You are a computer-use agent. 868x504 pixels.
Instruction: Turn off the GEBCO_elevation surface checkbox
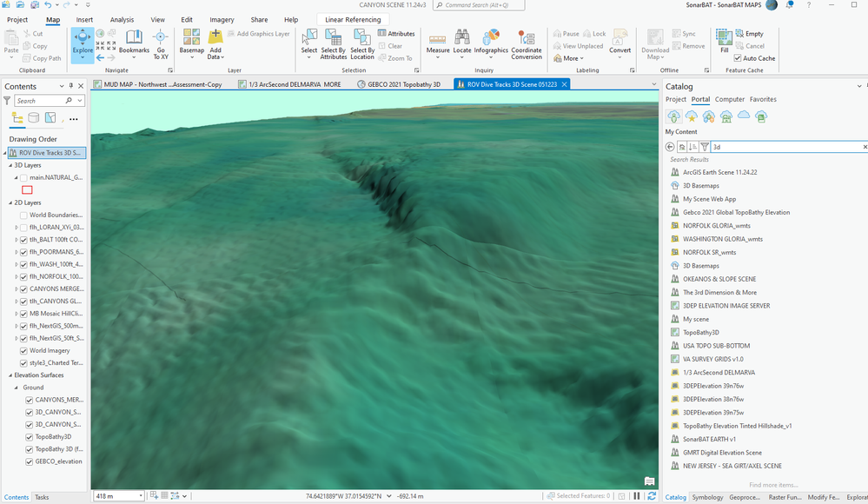point(30,461)
